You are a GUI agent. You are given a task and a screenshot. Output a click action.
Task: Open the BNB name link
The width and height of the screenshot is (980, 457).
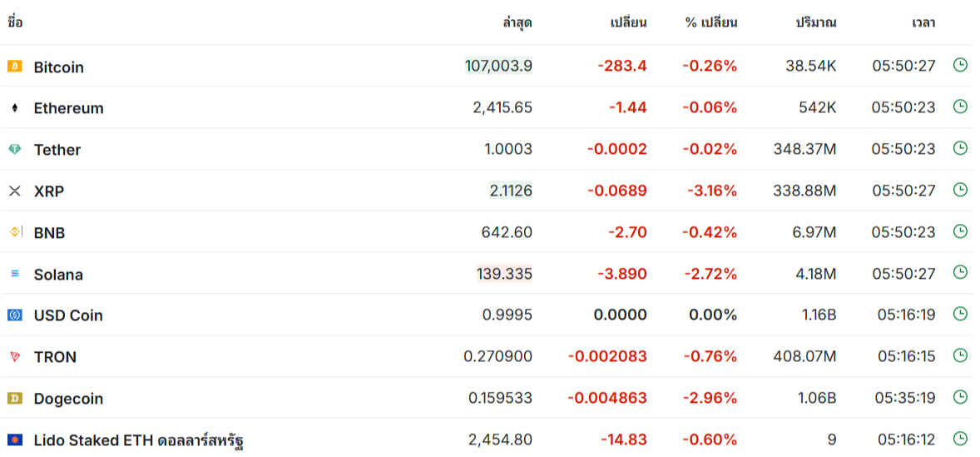49,233
